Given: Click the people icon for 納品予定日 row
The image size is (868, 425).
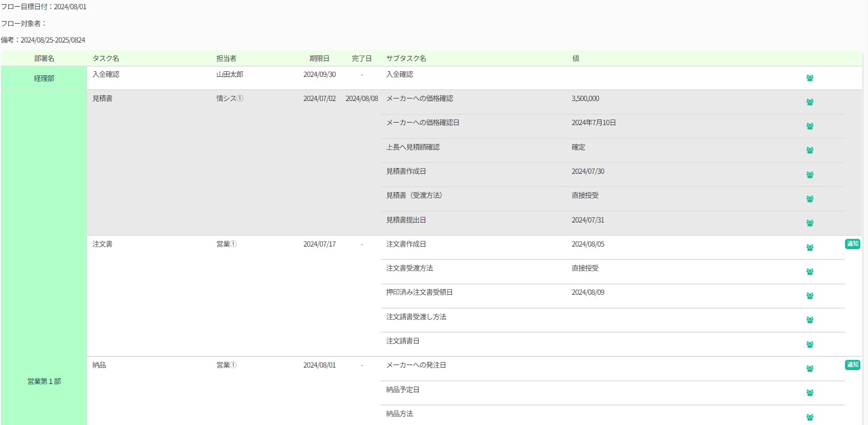Looking at the screenshot, I should pos(810,393).
